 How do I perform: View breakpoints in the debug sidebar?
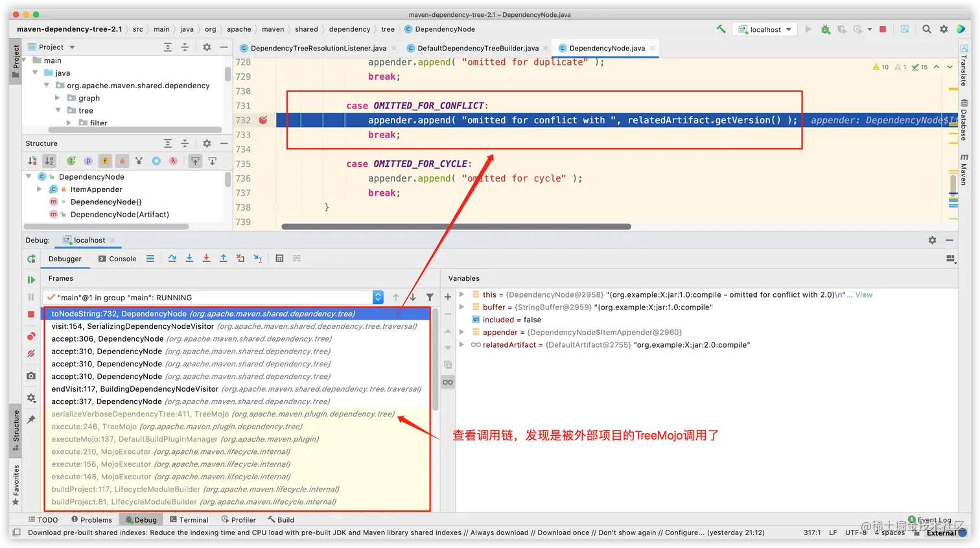coord(31,337)
